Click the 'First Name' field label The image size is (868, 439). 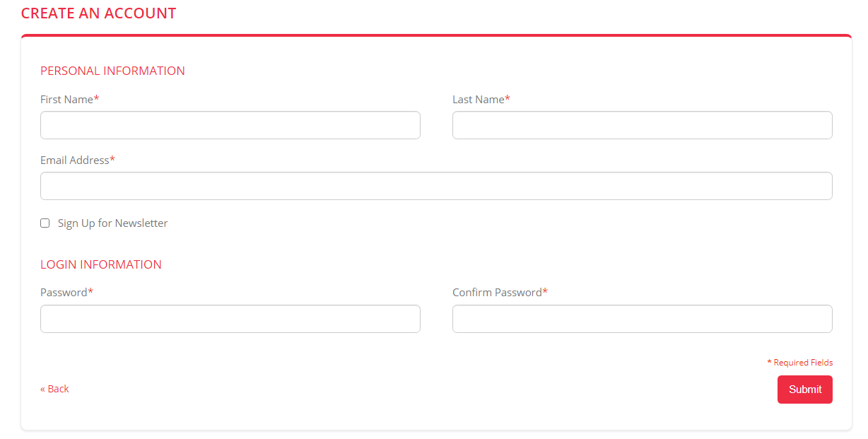pyautogui.click(x=66, y=100)
